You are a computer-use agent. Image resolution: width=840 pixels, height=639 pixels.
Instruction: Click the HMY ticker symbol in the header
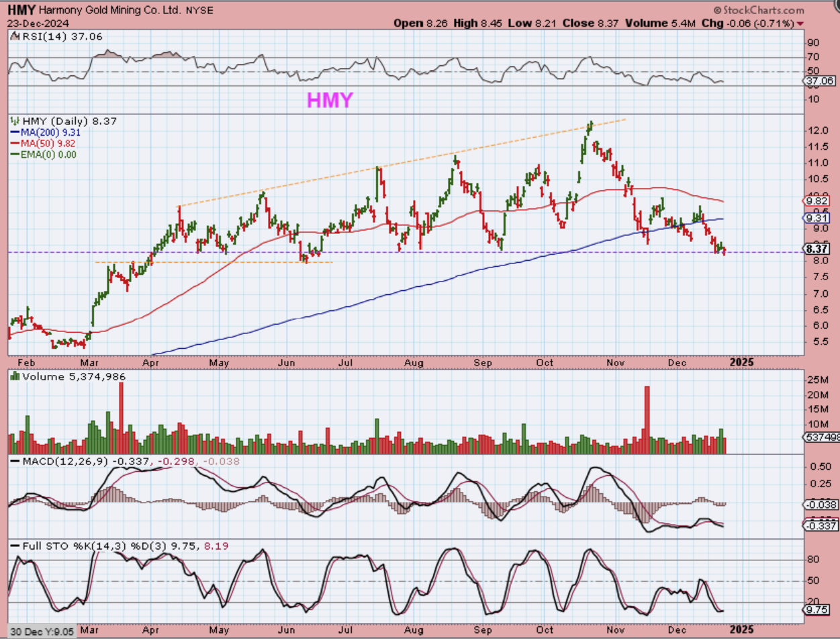pos(20,10)
